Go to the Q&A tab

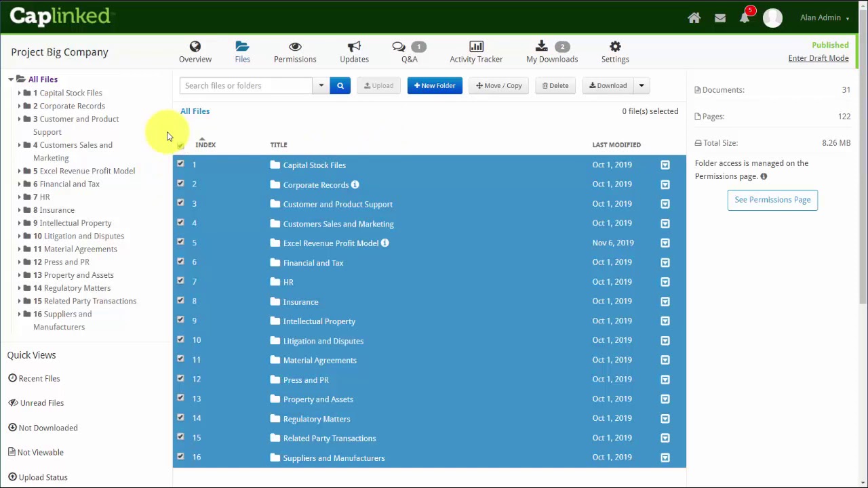409,52
